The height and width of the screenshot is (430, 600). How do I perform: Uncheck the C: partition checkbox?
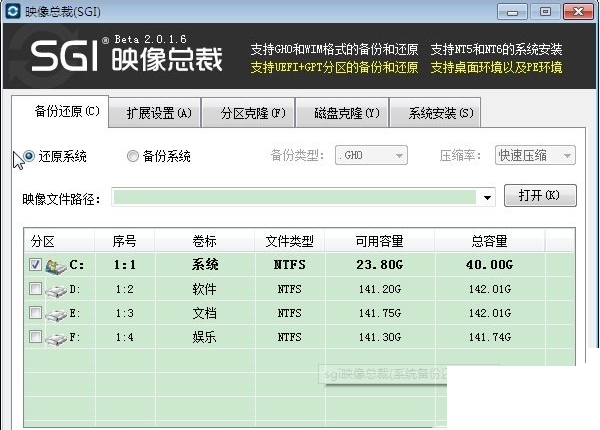point(35,264)
